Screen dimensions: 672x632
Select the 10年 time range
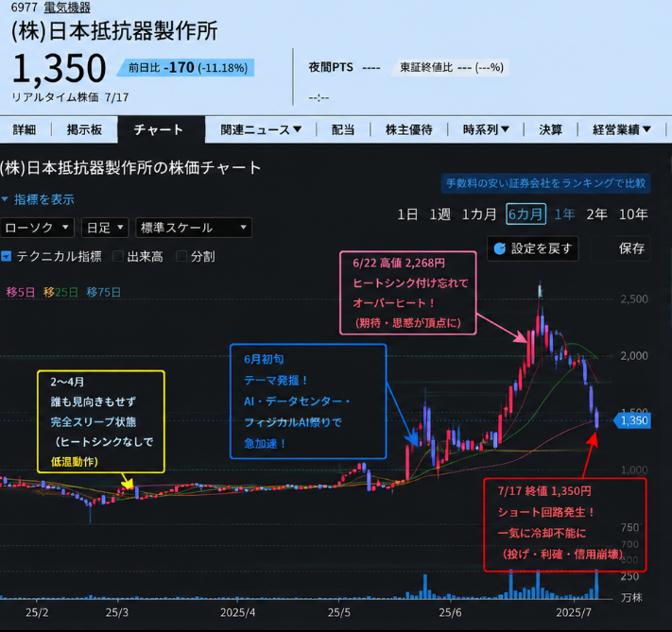(x=633, y=214)
